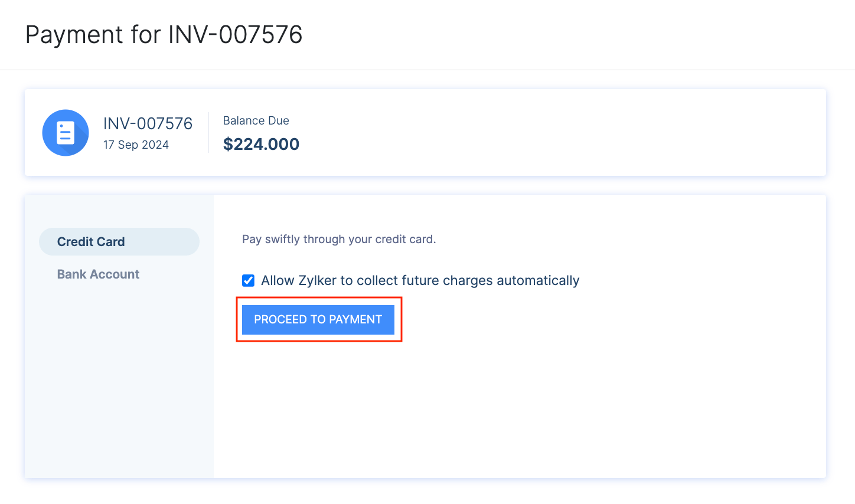Tick the automatic future charges checkbox
This screenshot has width=855, height=504.
tap(249, 280)
